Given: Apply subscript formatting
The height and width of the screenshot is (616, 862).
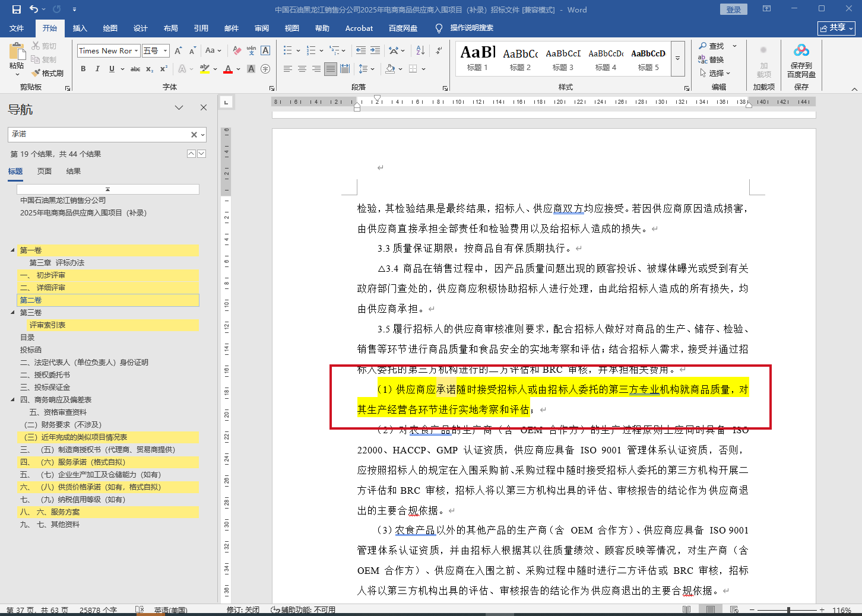Looking at the screenshot, I should 150,69.
